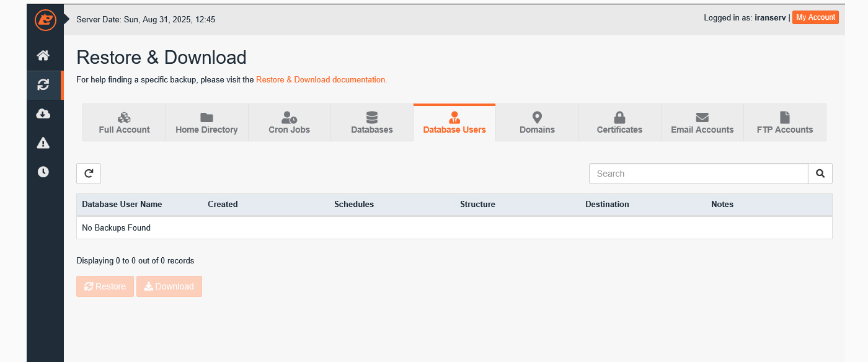
Task: Open the Restore & Download documentation link
Action: point(321,80)
